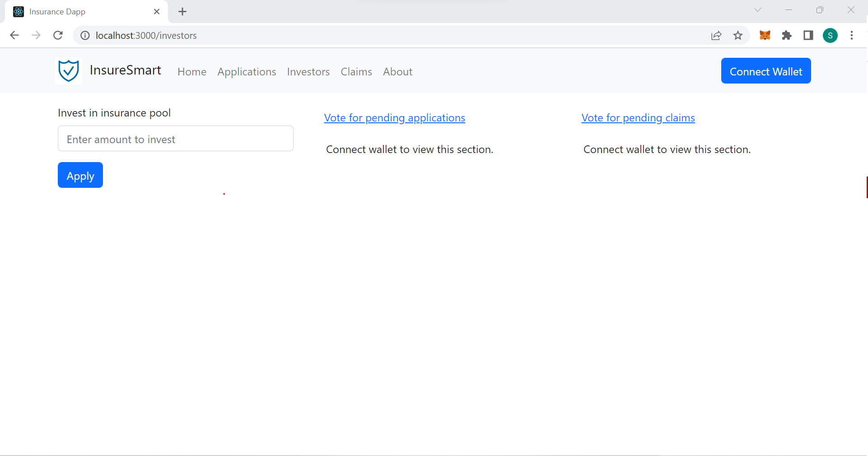Image resolution: width=868 pixels, height=456 pixels.
Task: Open the Chrome extensions puzzle icon
Action: point(787,35)
